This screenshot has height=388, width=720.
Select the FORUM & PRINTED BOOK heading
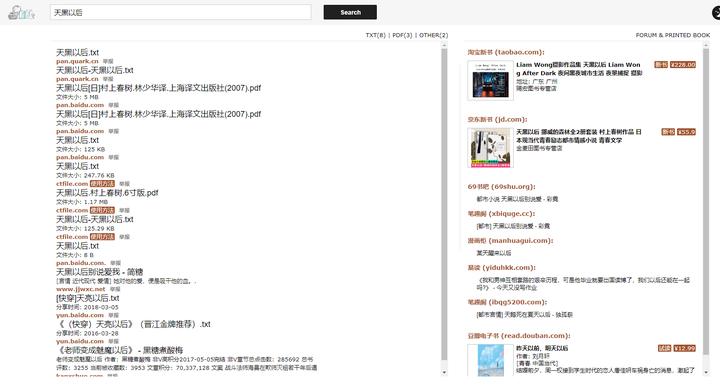tap(673, 35)
